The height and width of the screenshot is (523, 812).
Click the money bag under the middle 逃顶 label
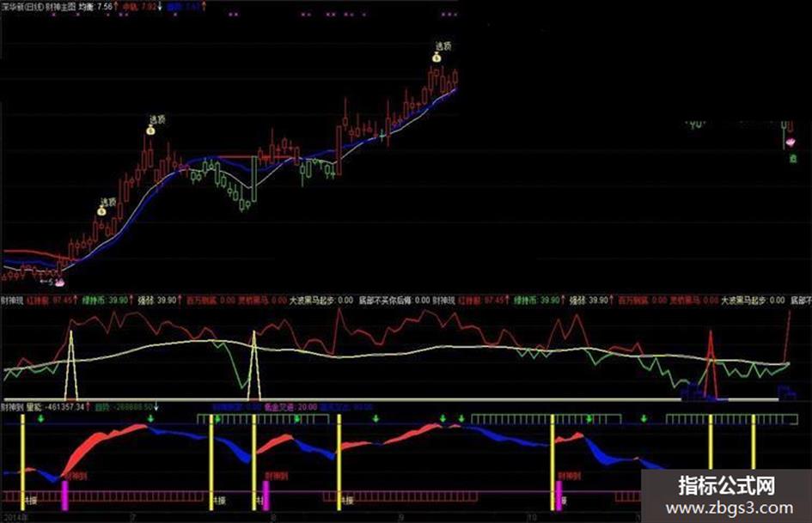click(x=150, y=131)
